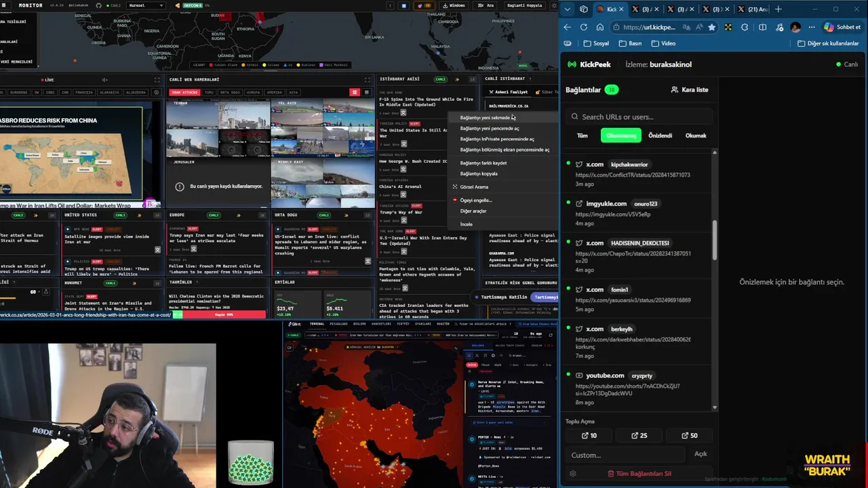Click the favorites star in address bar
This screenshot has height=488, width=868.
point(711,27)
